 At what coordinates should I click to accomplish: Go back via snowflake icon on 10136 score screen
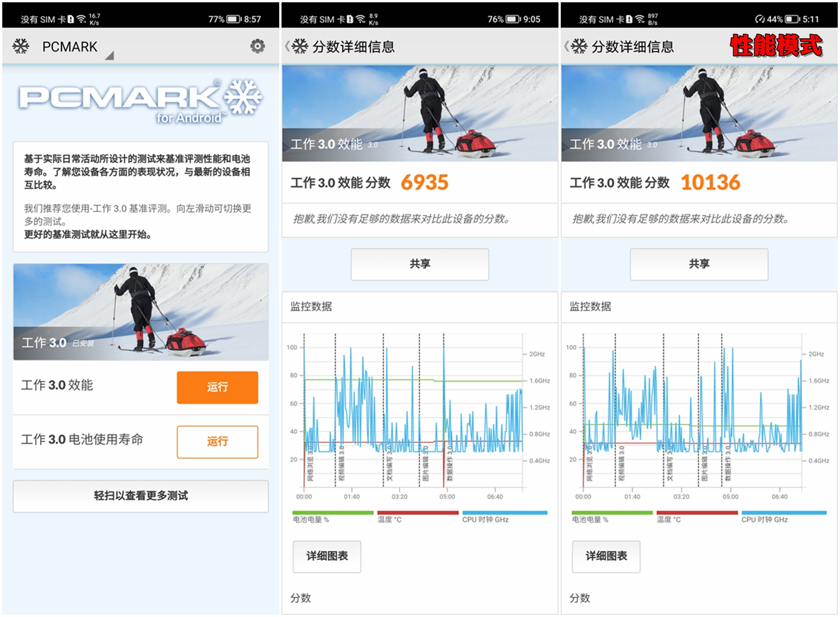578,46
